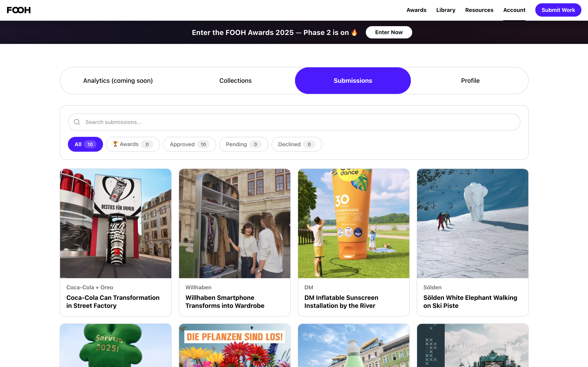The image size is (588, 367).
Task: Click the Willhaben brand label
Action: pyautogui.click(x=198, y=287)
